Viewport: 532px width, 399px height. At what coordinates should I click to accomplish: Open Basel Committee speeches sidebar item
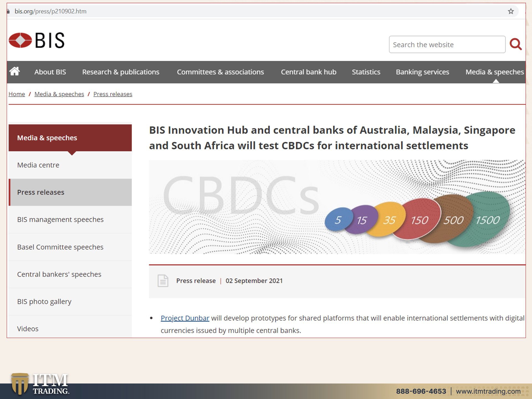click(x=70, y=247)
